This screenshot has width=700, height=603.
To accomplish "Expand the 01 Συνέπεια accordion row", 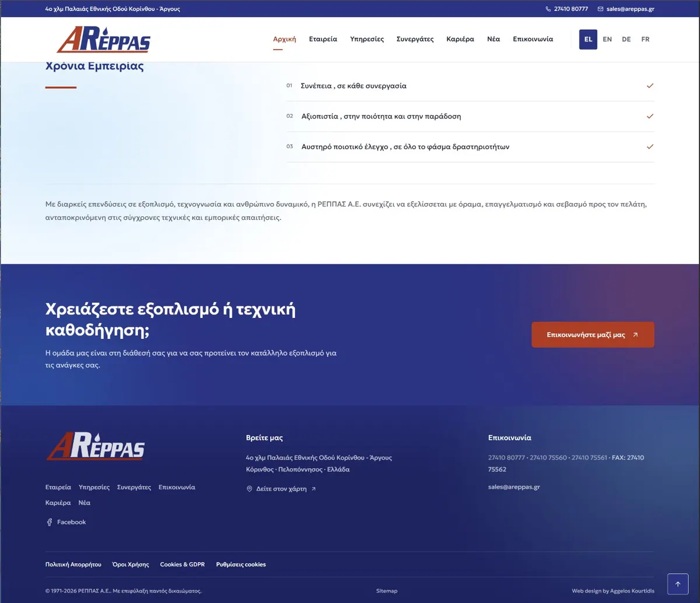I will point(470,86).
